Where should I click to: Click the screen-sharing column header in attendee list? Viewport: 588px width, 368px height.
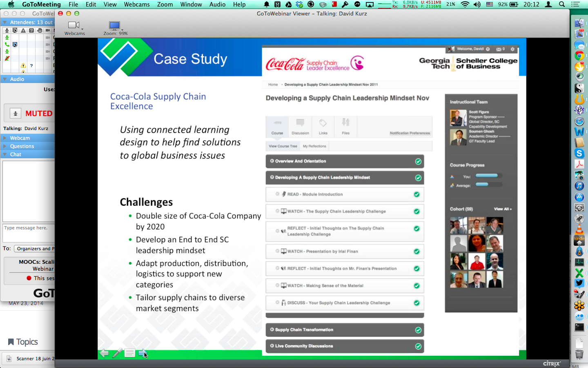(15, 30)
